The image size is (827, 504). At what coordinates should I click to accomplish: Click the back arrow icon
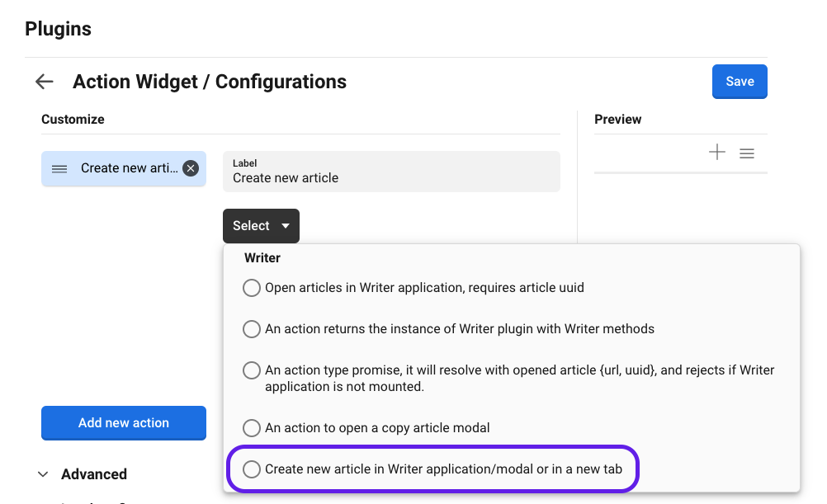(x=44, y=82)
